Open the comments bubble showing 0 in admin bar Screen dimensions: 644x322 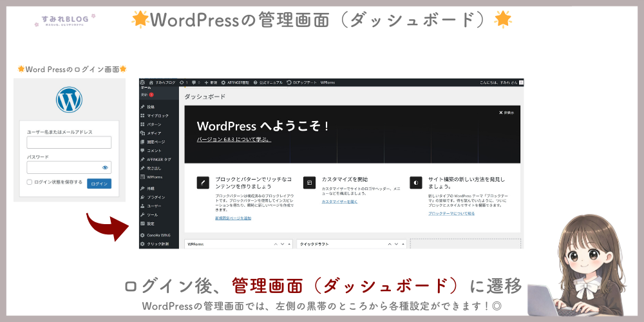click(196, 82)
